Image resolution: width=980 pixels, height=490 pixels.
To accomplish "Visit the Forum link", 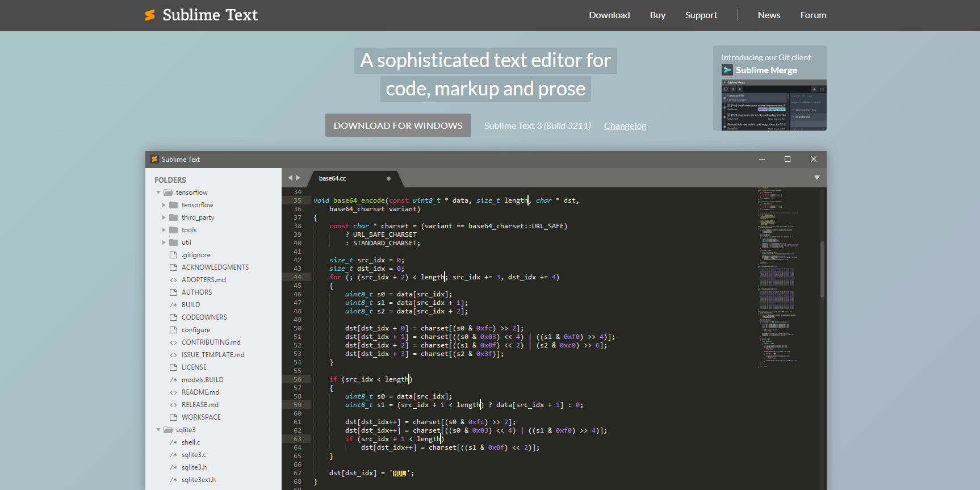I will click(x=813, y=15).
